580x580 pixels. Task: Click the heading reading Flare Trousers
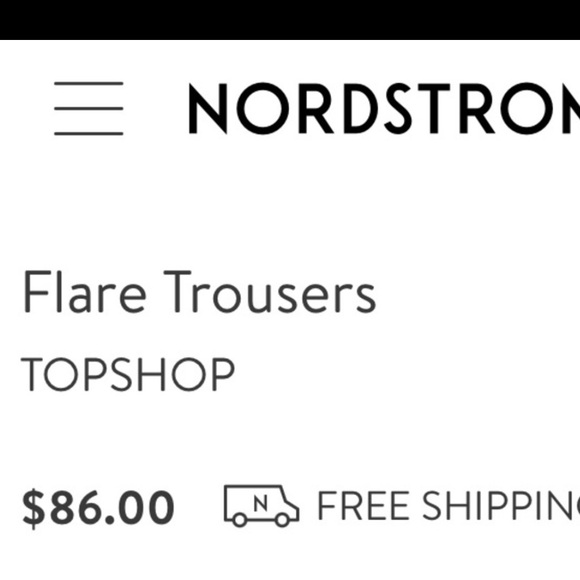tap(199, 292)
